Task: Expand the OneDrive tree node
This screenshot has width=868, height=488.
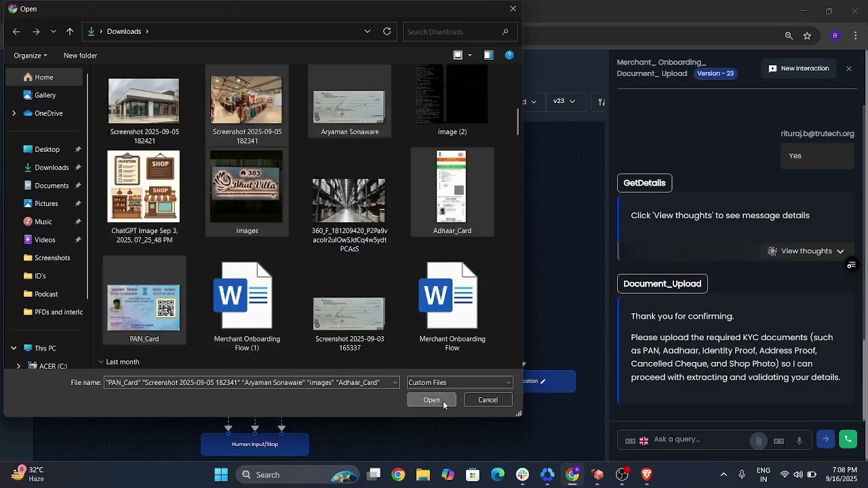Action: [x=14, y=113]
